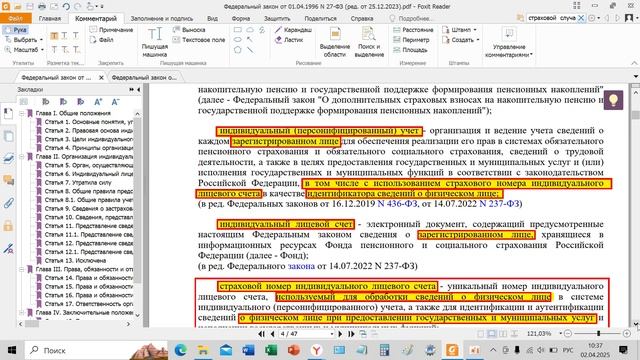Switch to the Защитить ribbon tab
Viewport: 640px width, 360px height.
(x=277, y=18)
